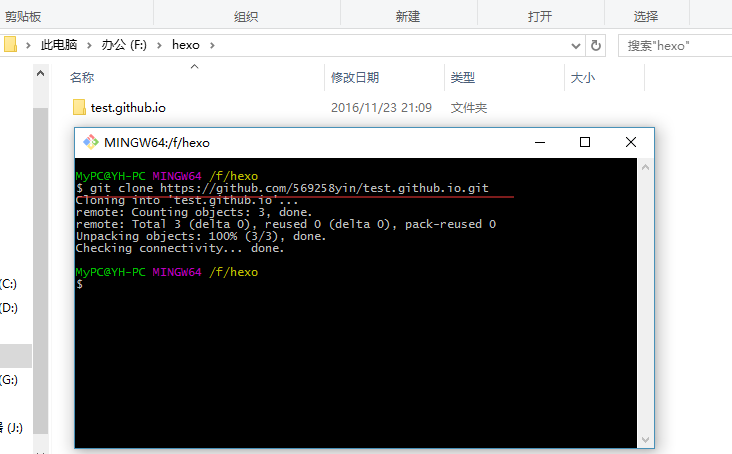732x454 pixels.
Task: Sort files by the 修改日期 column header
Action: tap(355, 78)
